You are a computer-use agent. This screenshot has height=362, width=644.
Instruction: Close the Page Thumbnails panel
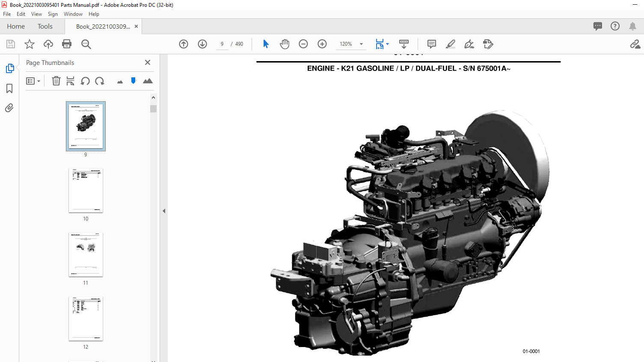coord(148,62)
